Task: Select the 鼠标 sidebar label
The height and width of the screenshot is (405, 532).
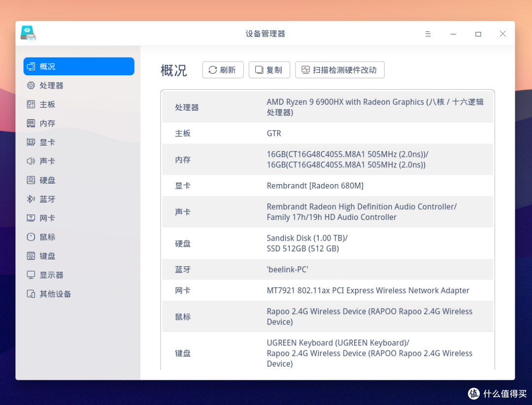Action: 47,237
